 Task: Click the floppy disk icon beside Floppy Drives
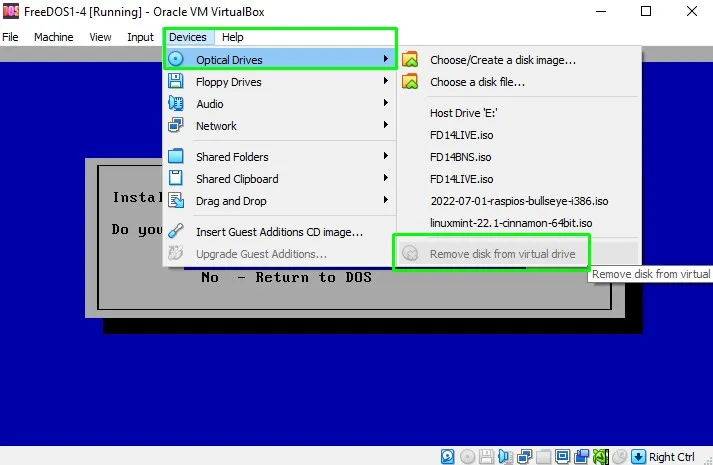(176, 81)
